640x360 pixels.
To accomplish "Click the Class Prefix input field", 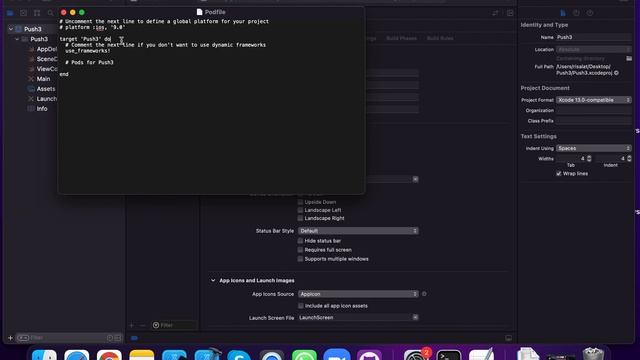I will [x=593, y=121].
